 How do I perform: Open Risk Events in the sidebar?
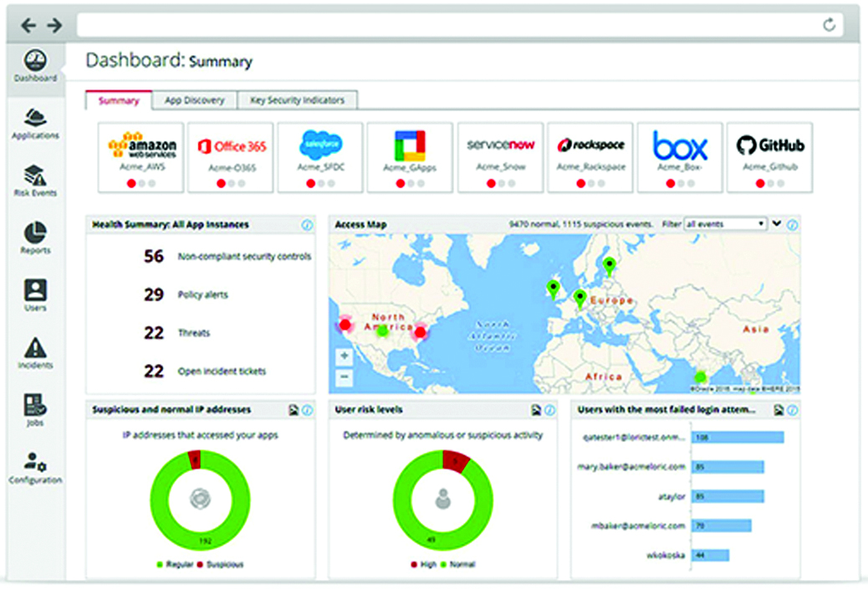[35, 181]
